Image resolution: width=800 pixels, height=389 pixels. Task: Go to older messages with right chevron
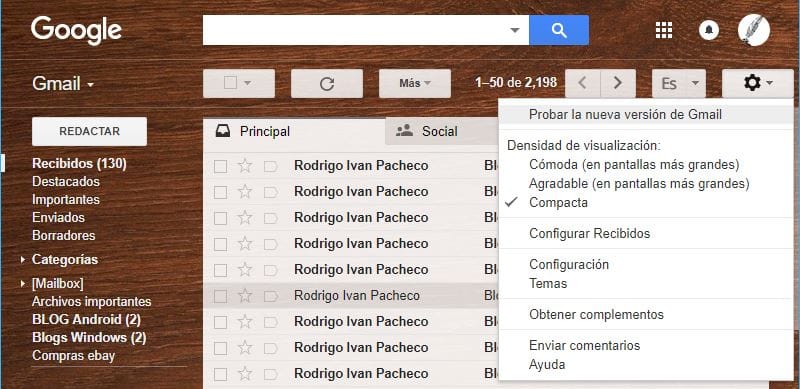[x=618, y=83]
